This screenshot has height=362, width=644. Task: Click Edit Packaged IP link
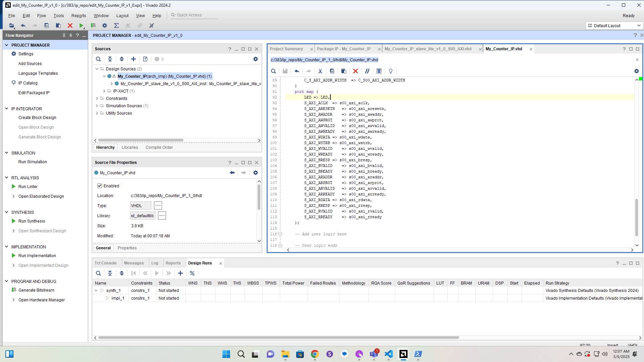click(x=34, y=93)
